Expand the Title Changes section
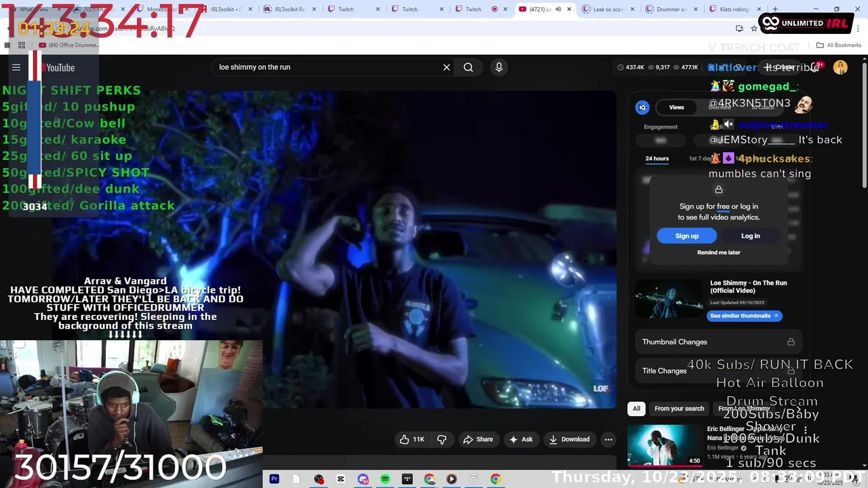Image resolution: width=868 pixels, height=488 pixels. [x=718, y=371]
